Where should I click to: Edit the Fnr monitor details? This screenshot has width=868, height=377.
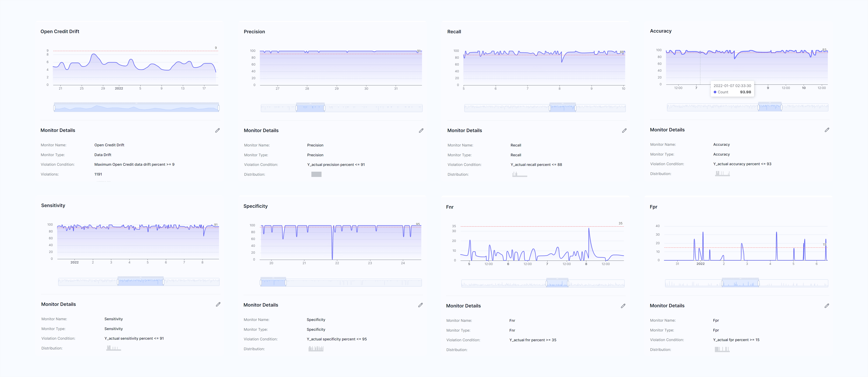coord(623,306)
